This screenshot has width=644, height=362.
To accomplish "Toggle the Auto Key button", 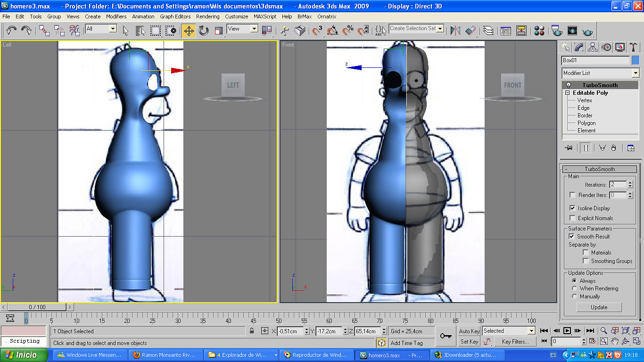I will (x=469, y=331).
